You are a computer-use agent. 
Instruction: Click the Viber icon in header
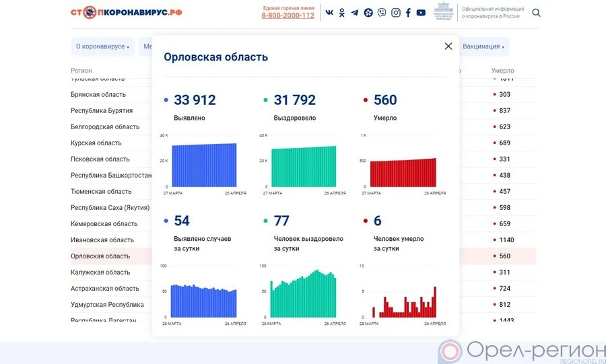point(382,13)
